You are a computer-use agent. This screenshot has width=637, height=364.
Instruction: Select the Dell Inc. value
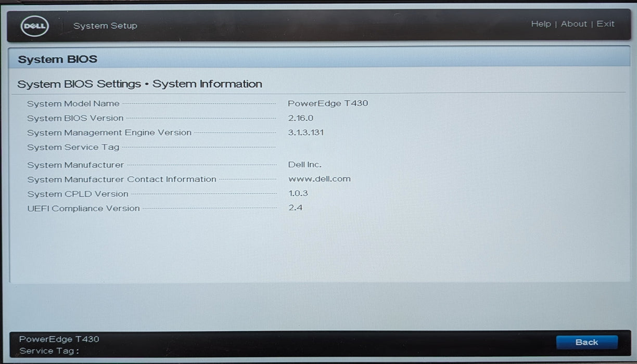pyautogui.click(x=305, y=164)
